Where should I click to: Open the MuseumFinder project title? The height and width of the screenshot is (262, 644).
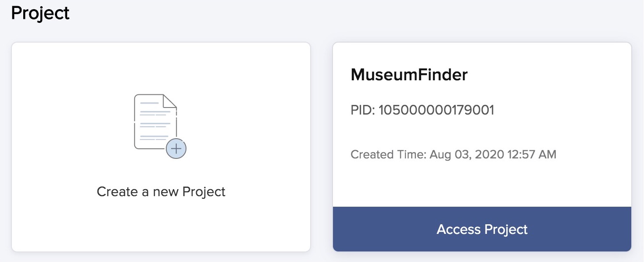[409, 75]
